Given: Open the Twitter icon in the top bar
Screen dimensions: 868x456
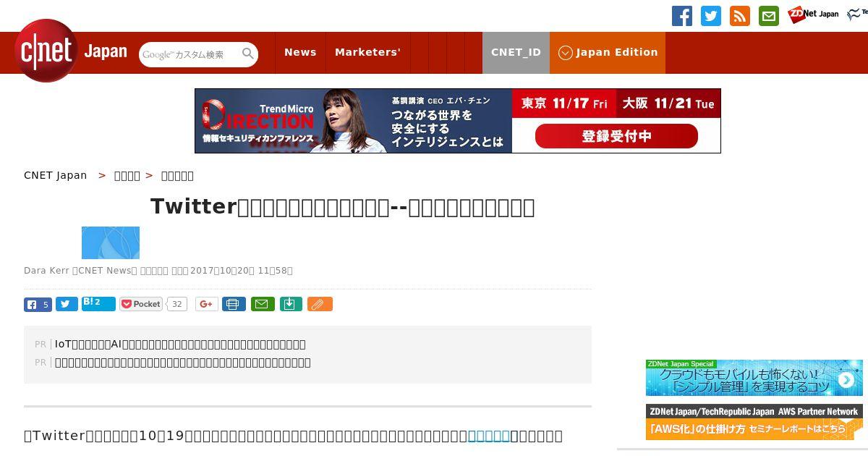Looking at the screenshot, I should pos(711,16).
